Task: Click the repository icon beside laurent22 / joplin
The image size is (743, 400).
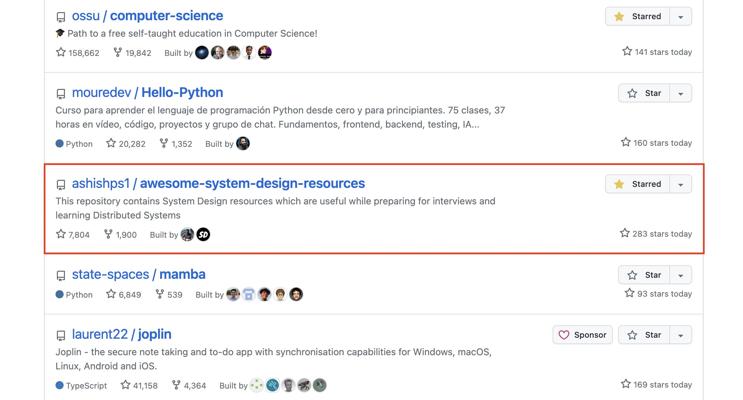Action: coord(61,336)
